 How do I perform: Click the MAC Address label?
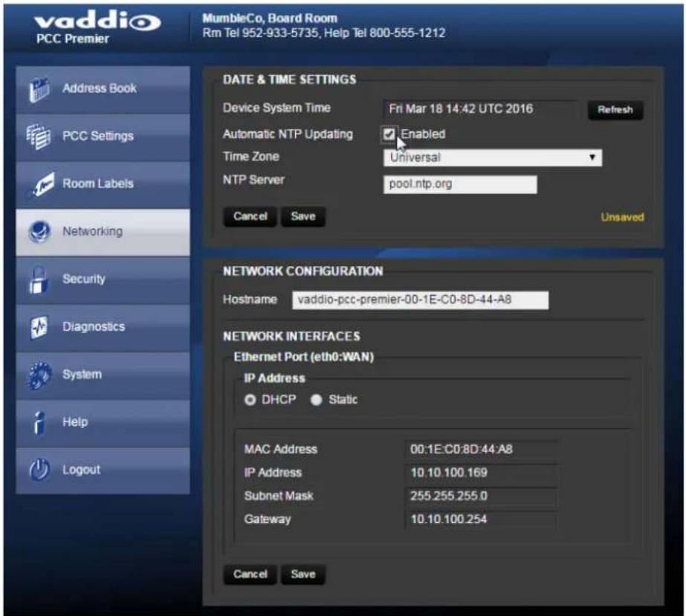pos(280,450)
